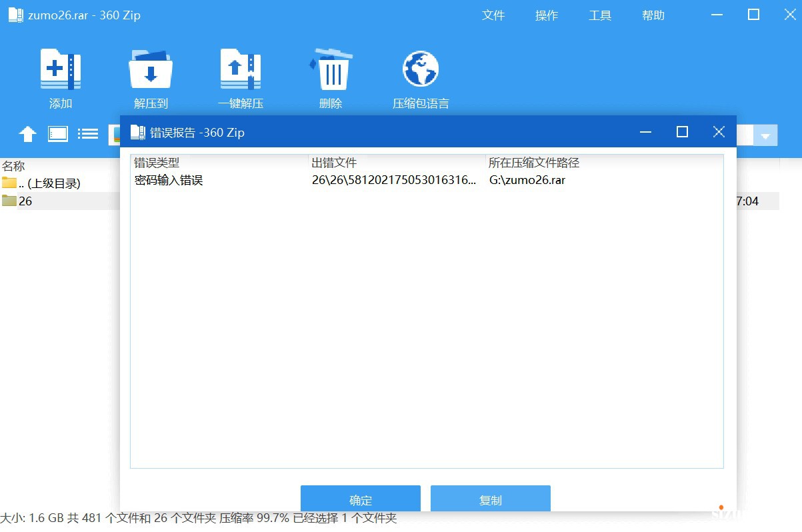This screenshot has height=532, width=802.
Task: Open the 工具 menu
Action: pos(600,15)
